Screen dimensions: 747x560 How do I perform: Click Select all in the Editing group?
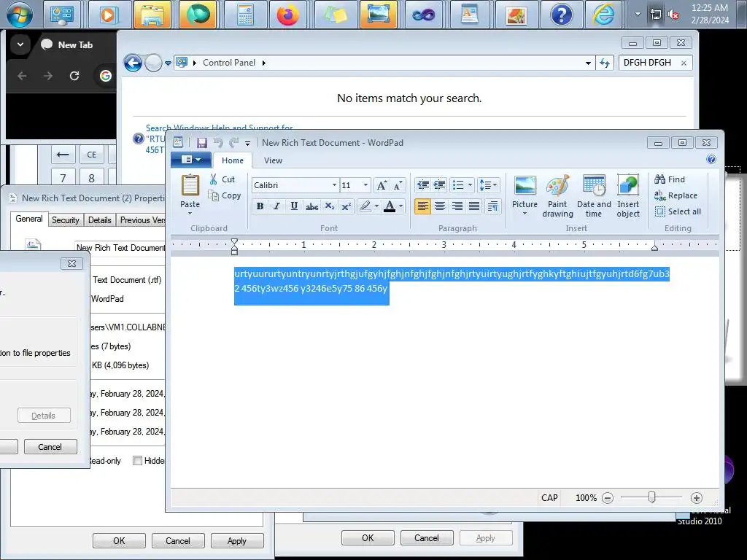[678, 211]
